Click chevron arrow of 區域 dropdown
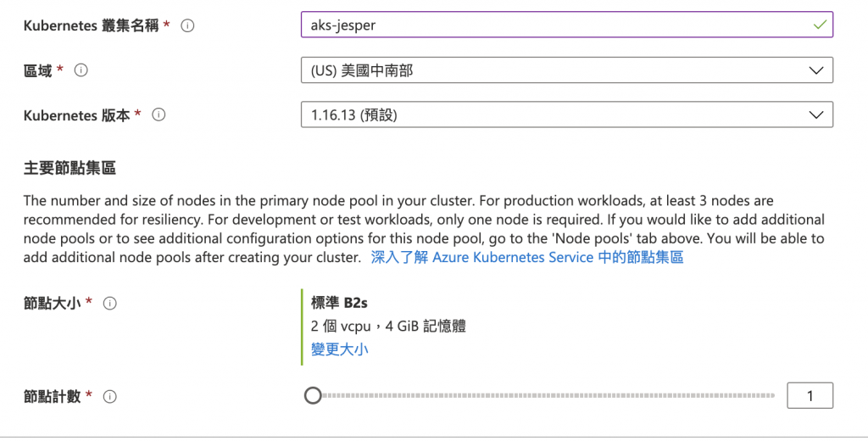 tap(816, 70)
